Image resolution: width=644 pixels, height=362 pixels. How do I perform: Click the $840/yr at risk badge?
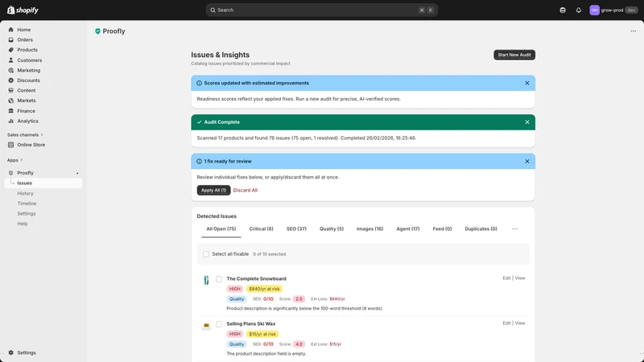(x=264, y=289)
